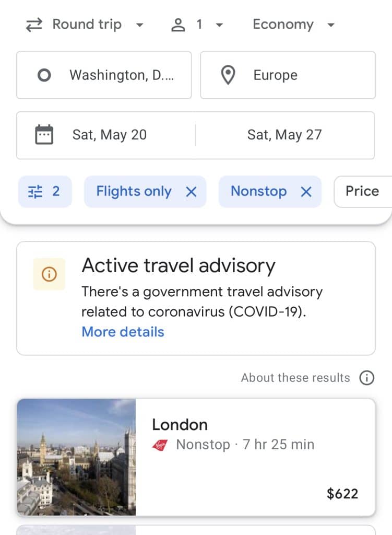Image resolution: width=392 pixels, height=535 pixels.
Task: Remove the Nonstop filter chip
Action: (306, 192)
